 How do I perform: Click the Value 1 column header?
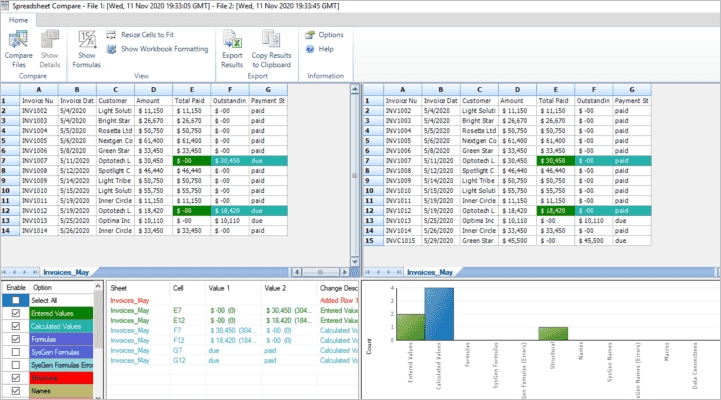(x=233, y=288)
